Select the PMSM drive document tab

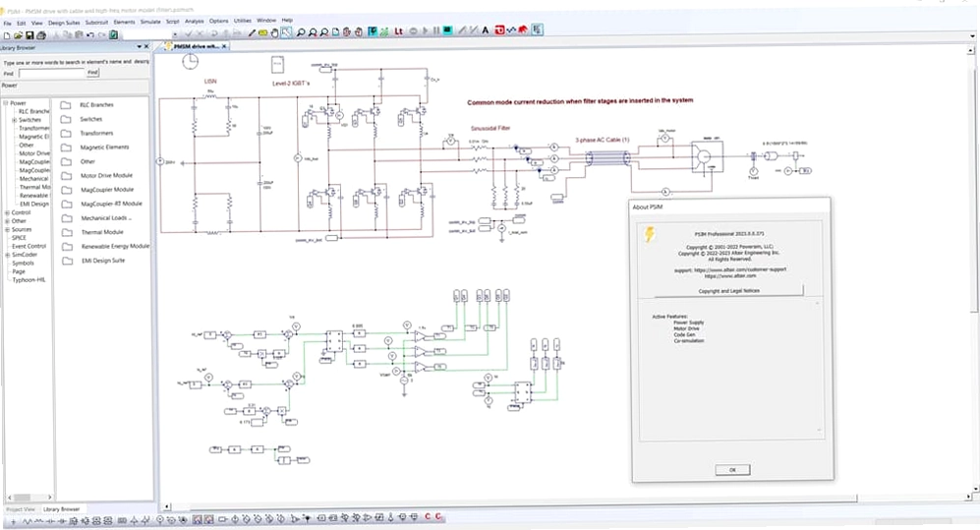196,46
